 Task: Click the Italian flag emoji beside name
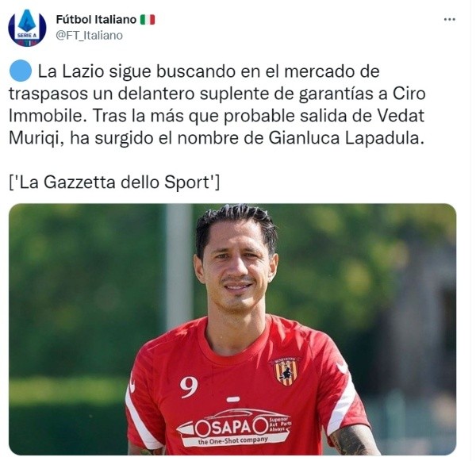click(x=148, y=20)
